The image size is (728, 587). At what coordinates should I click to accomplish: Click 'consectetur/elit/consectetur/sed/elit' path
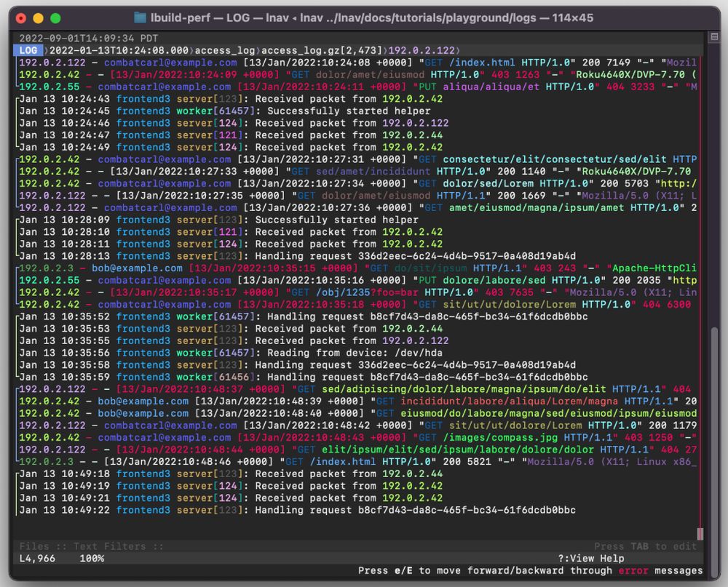coord(554,159)
